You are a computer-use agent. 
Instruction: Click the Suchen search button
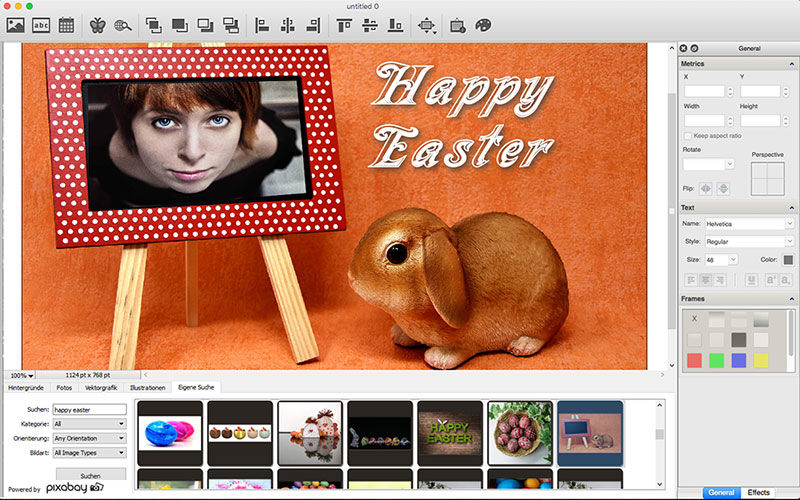pyautogui.click(x=91, y=474)
